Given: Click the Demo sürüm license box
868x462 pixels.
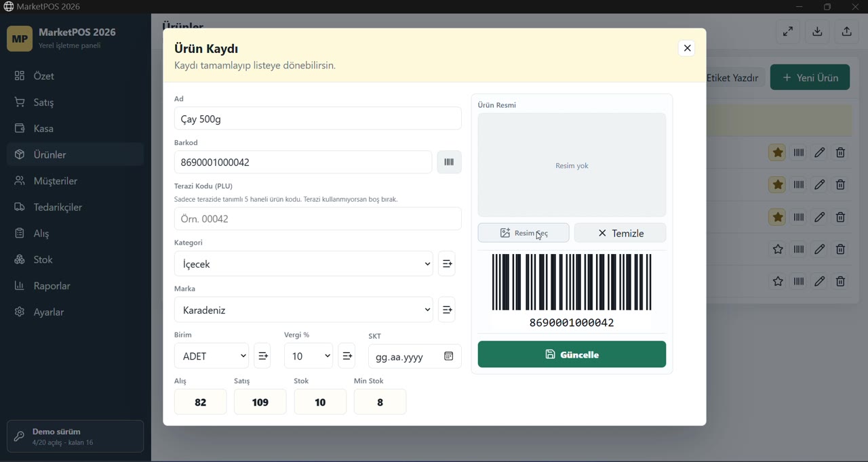Looking at the screenshot, I should [75, 436].
